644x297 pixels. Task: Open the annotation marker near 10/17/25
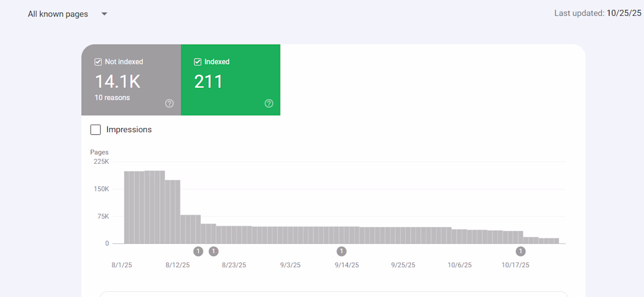coord(520,251)
